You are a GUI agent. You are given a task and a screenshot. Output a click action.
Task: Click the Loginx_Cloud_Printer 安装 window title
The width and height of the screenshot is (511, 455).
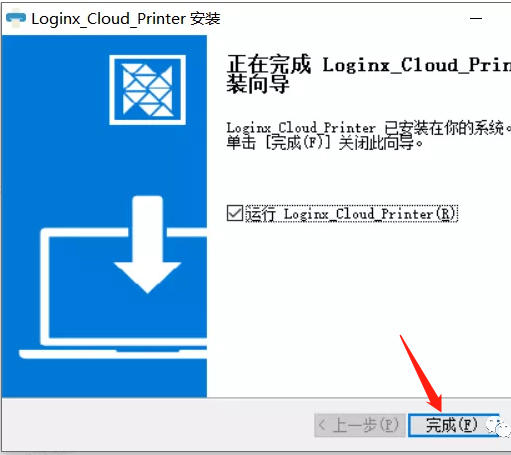[x=126, y=19]
